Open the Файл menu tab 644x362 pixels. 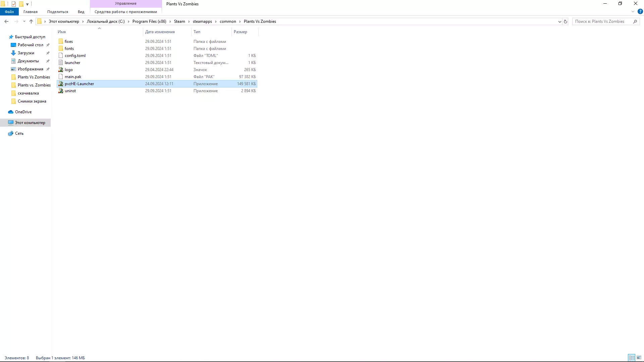point(9,12)
